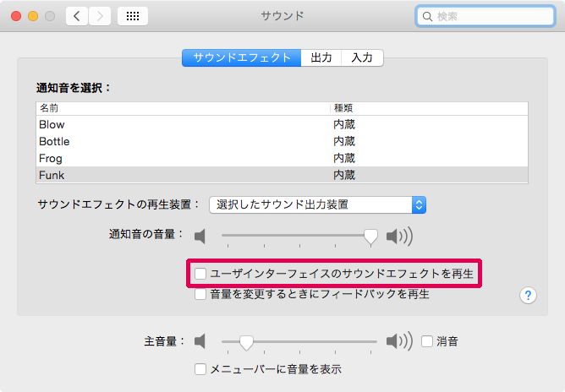
Task: Open the サウンドエフェクトの再生装置 dropdown
Action: point(317,204)
